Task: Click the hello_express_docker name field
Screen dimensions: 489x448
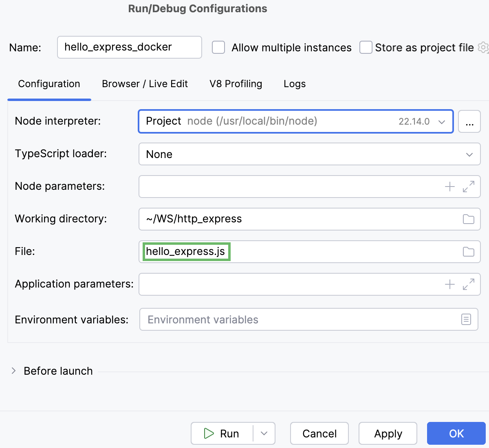Action: click(129, 47)
